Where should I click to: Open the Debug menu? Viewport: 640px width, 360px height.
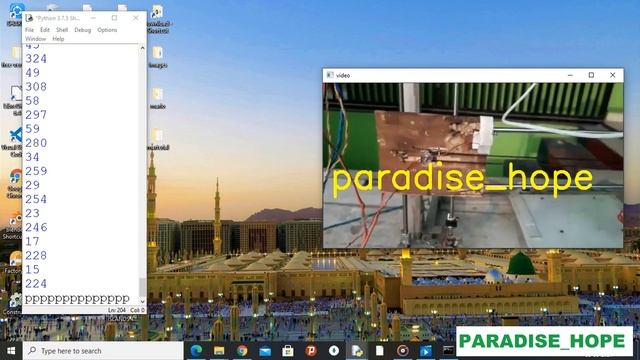(x=82, y=30)
